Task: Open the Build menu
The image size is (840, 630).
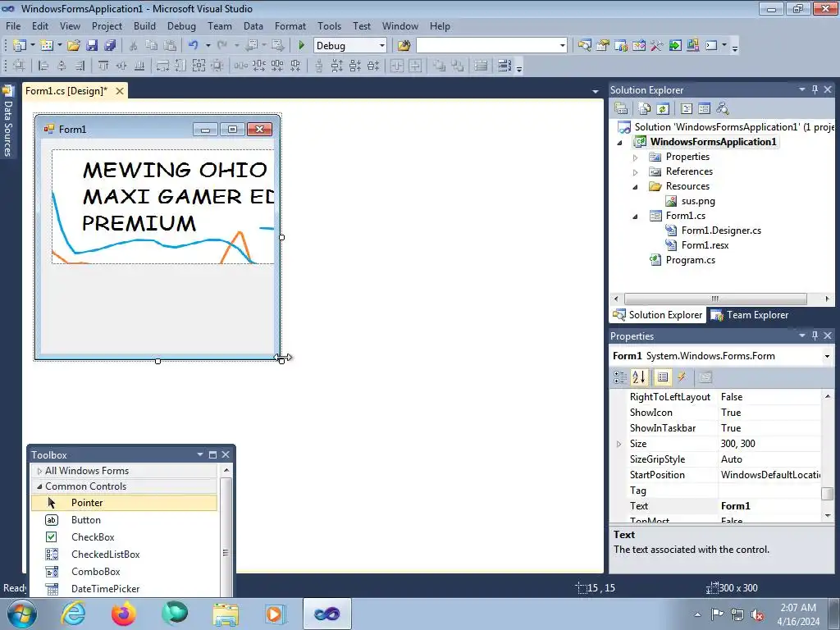Action: [144, 25]
